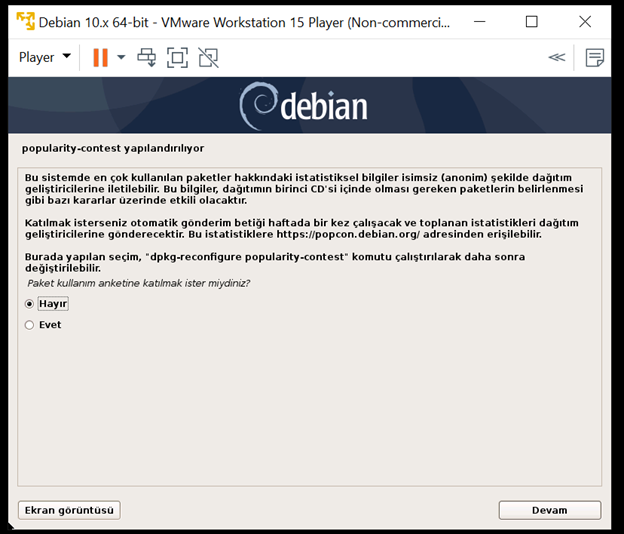The image size is (624, 534).
Task: Click the popularity-contest yapılandırılıyor heading
Action: pyautogui.click(x=113, y=148)
